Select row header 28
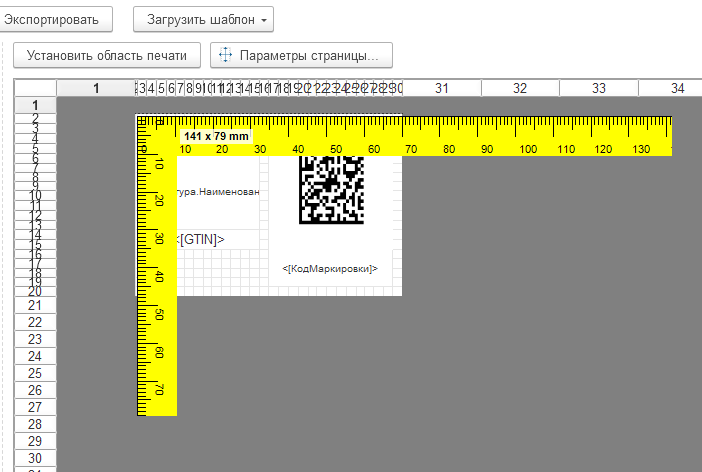702x472 pixels. [35, 425]
